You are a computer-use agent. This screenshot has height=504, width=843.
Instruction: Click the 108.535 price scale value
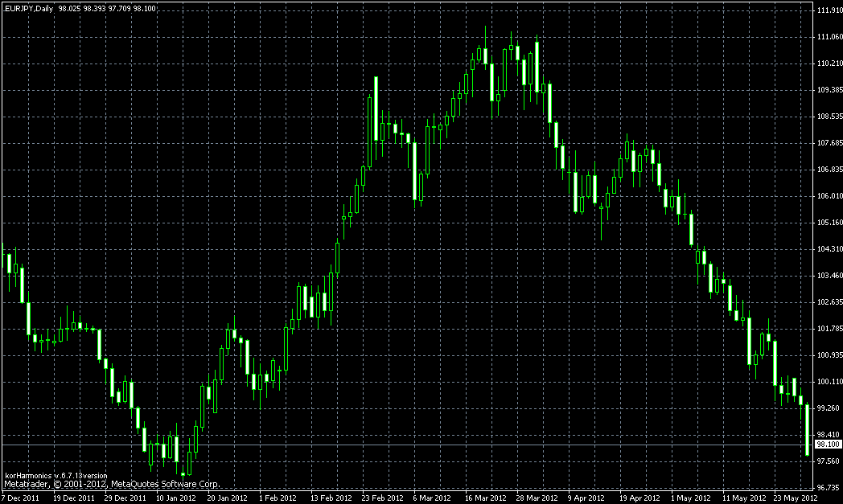[829, 117]
